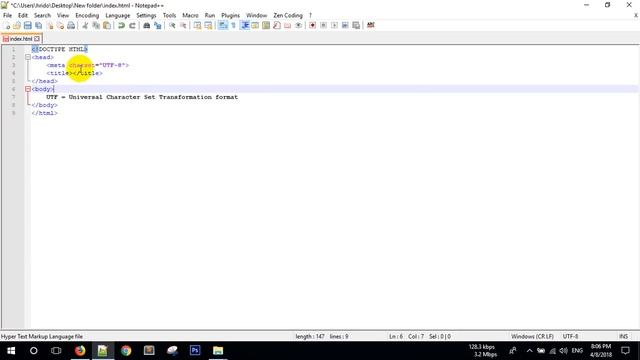The height and width of the screenshot is (360, 640).
Task: Click the INS insert mode indicator
Action: point(623,337)
